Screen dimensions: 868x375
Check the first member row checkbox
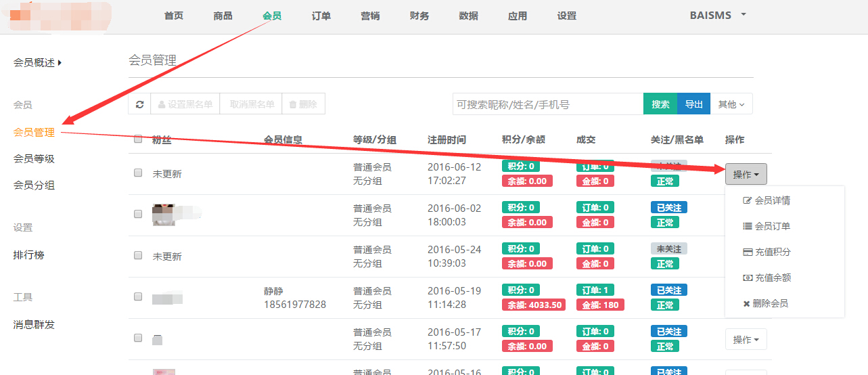(138, 173)
